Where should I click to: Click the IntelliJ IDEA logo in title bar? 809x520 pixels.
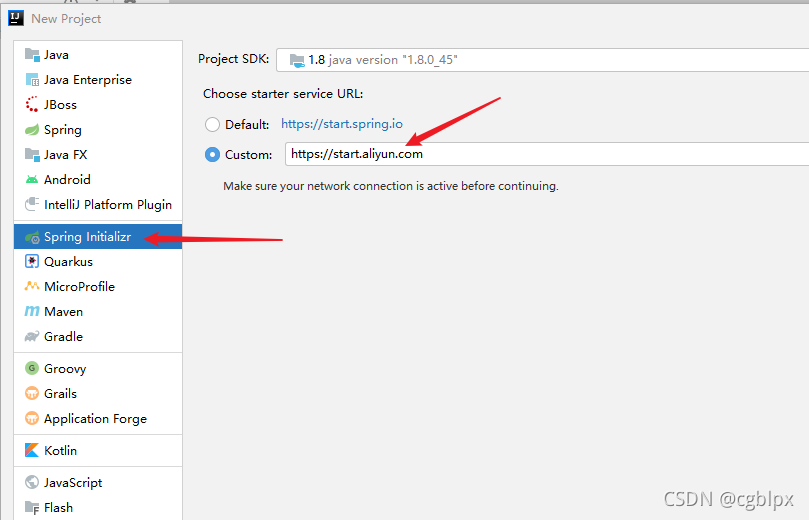coord(16,18)
